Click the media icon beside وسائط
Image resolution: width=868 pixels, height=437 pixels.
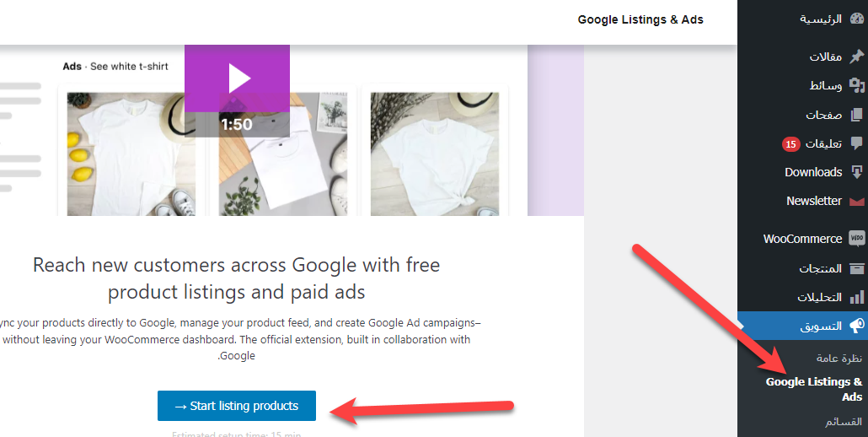(856, 85)
